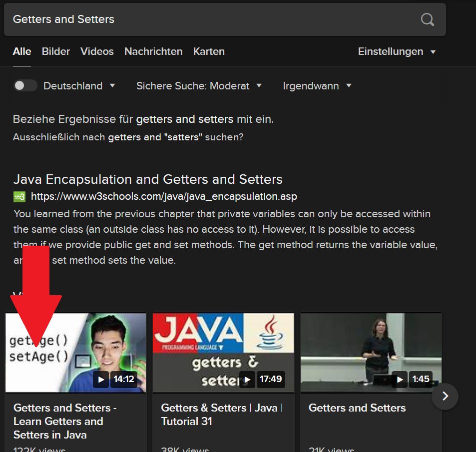Viewport: 476px width, 452px height.
Task: Open the Deutschland region dropdown
Action: pyautogui.click(x=79, y=86)
